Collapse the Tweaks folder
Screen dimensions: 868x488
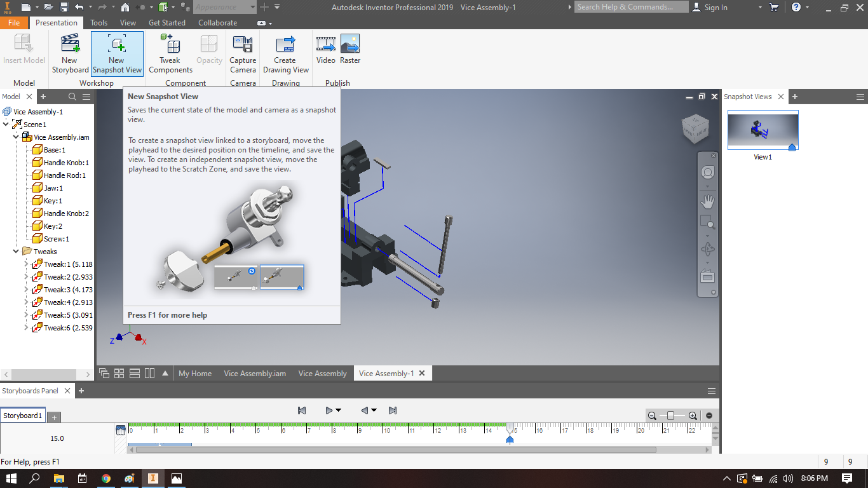click(16, 251)
